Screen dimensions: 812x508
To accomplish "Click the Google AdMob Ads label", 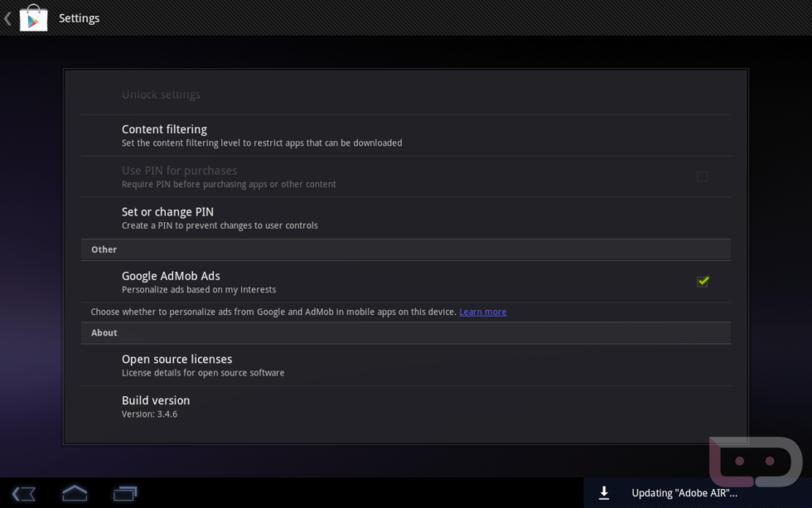I will (171, 276).
